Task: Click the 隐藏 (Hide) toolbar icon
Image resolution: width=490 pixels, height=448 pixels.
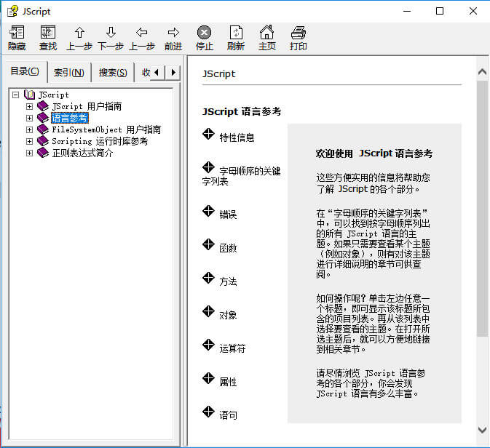Action: 17,33
